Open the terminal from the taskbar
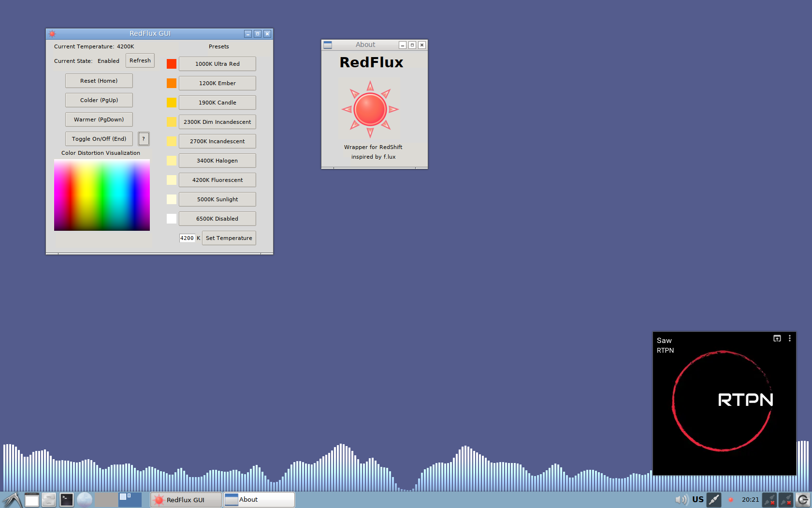812x508 pixels. (x=66, y=499)
